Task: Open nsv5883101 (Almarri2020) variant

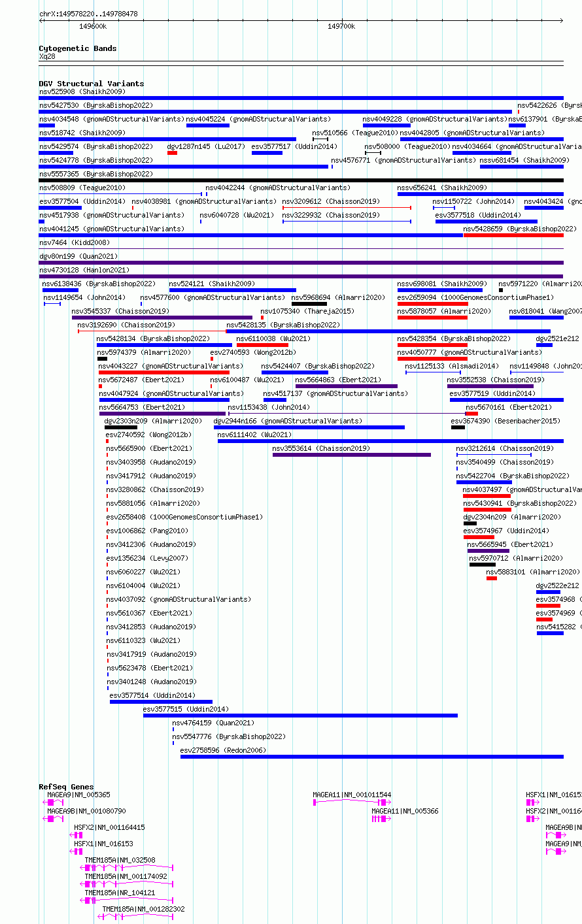Action: click(x=534, y=572)
